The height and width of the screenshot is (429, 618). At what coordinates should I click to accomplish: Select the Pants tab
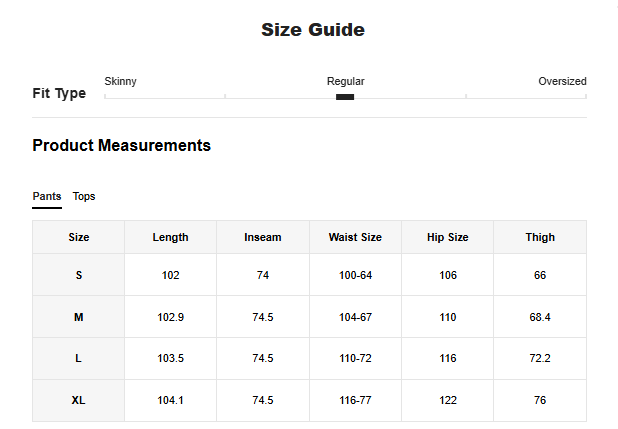(47, 196)
